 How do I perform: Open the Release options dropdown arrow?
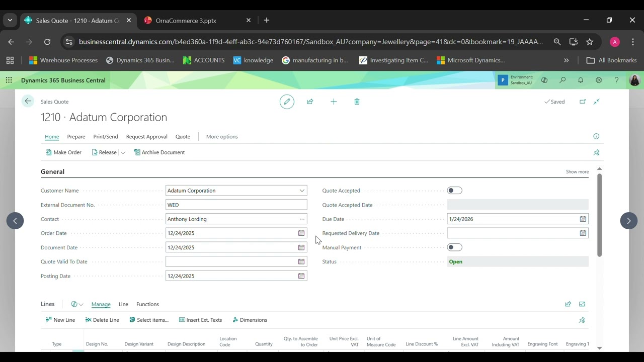123,152
